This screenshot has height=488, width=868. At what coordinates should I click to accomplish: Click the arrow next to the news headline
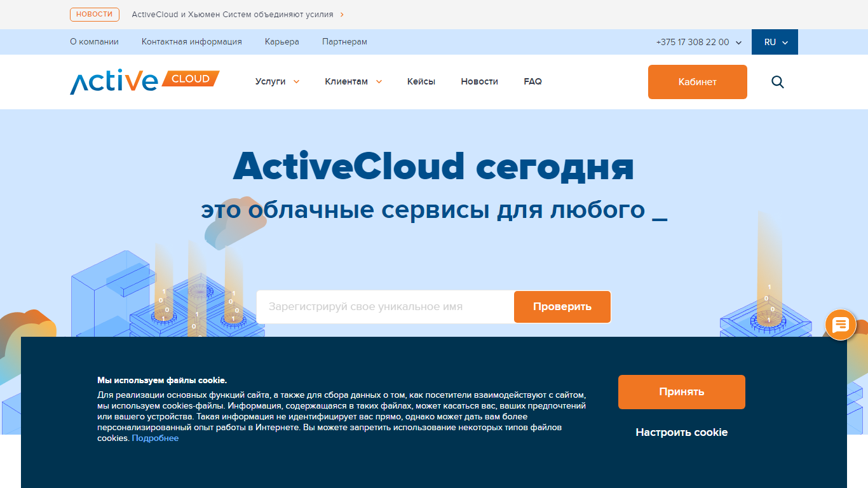coord(342,15)
